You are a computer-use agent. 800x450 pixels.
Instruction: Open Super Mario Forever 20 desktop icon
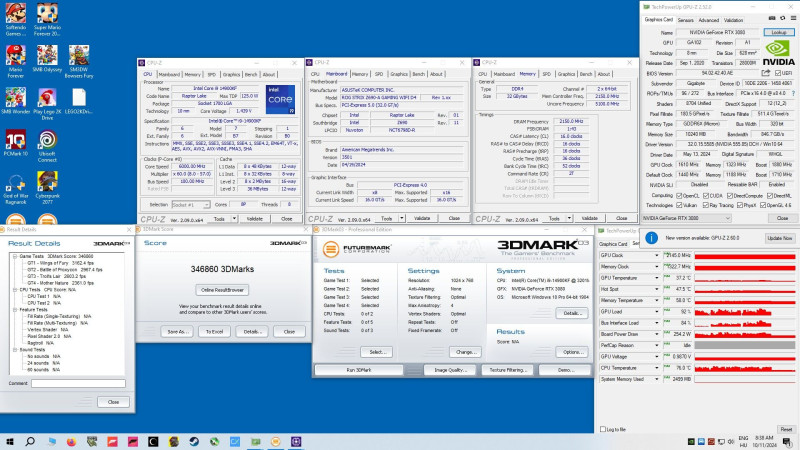click(47, 19)
